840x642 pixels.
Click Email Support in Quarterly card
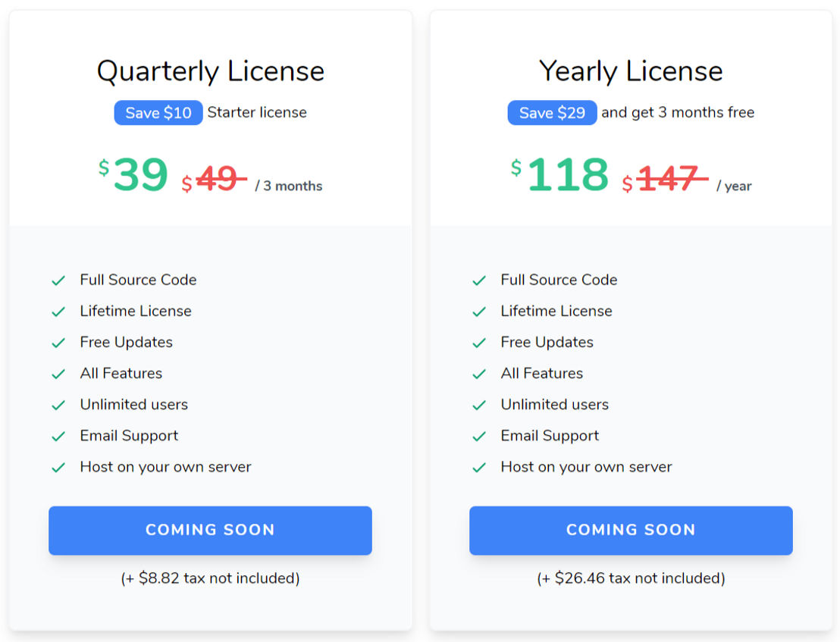coord(129,436)
